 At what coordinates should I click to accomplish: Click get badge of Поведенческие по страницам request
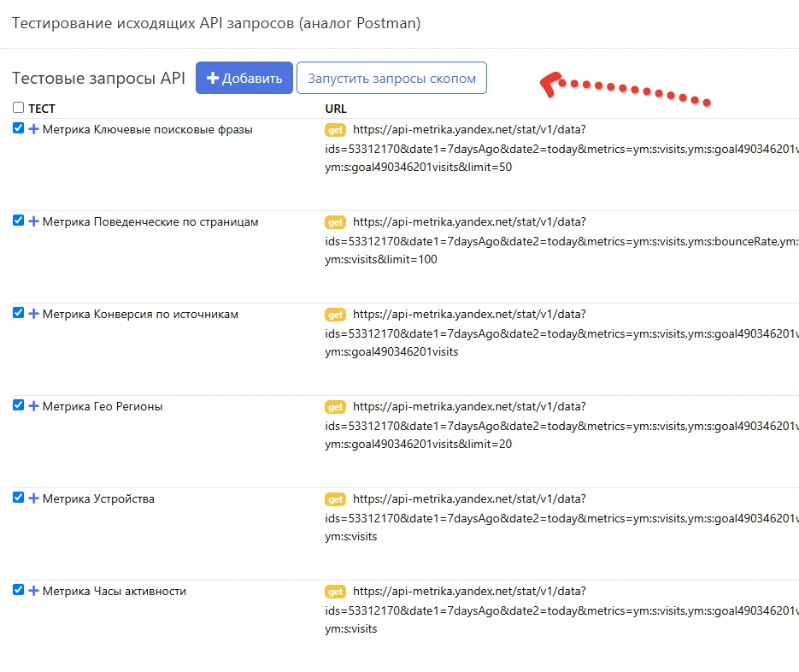point(335,222)
